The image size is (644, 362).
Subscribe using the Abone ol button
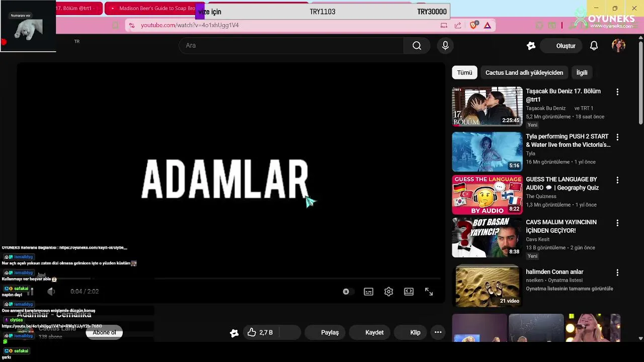104,332
